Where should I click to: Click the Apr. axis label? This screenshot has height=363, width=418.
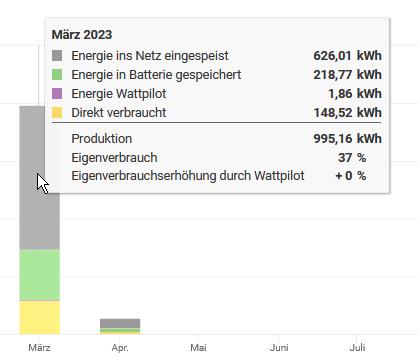click(120, 348)
